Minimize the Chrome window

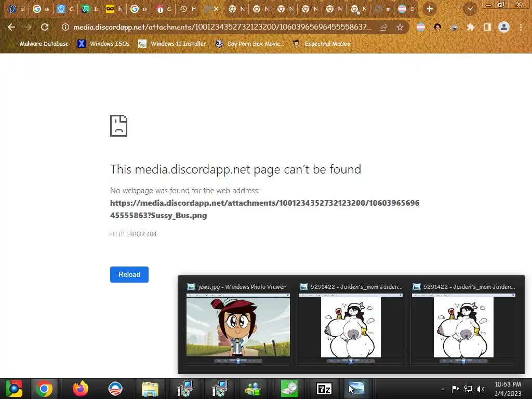[x=488, y=4]
